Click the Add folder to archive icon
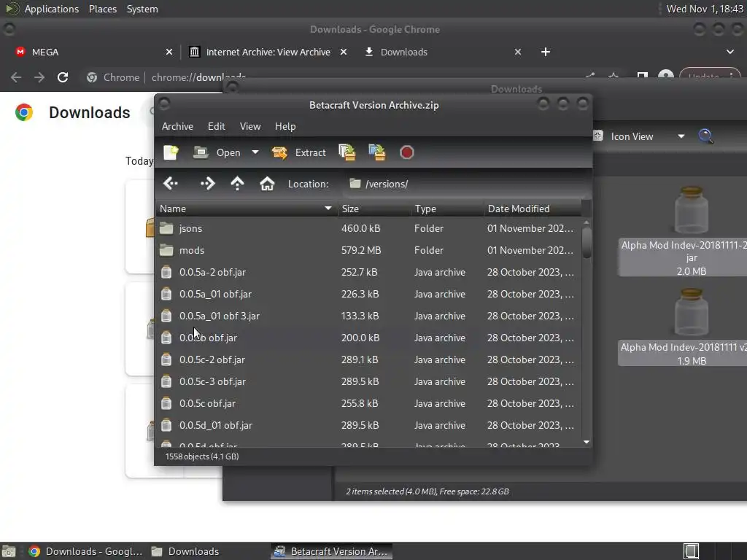This screenshot has height=560, width=747. 377,152
